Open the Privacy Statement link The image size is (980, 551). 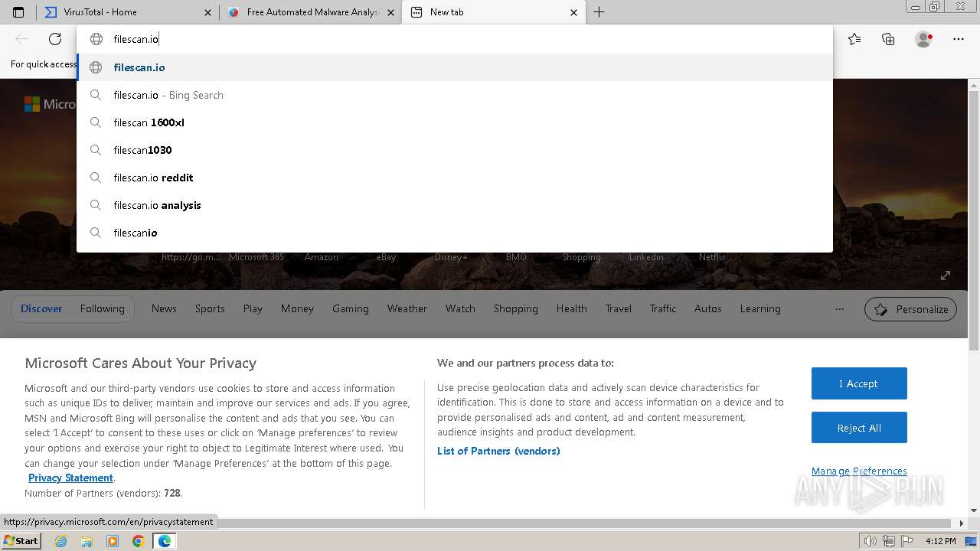pyautogui.click(x=70, y=478)
